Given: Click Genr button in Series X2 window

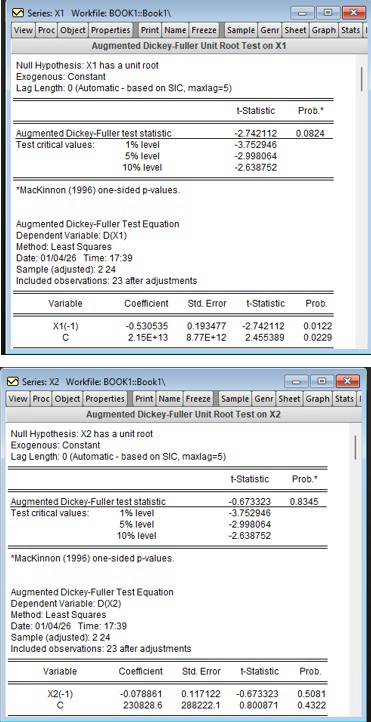Looking at the screenshot, I should pyautogui.click(x=264, y=399).
